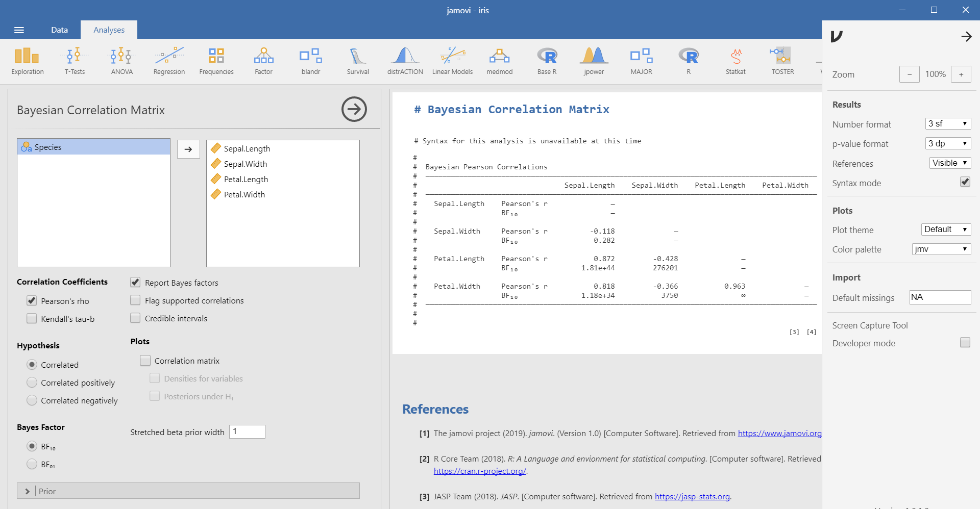Open the jpower module menu
This screenshot has width=980, height=509.
coord(594,61)
